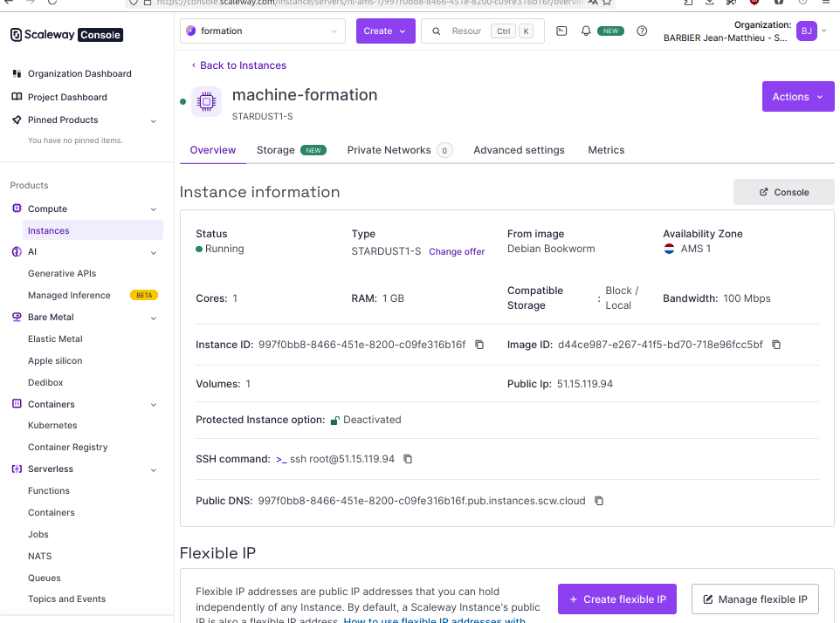The image size is (840, 623).
Task: Open Dedibox in sidebar
Action: 45,383
